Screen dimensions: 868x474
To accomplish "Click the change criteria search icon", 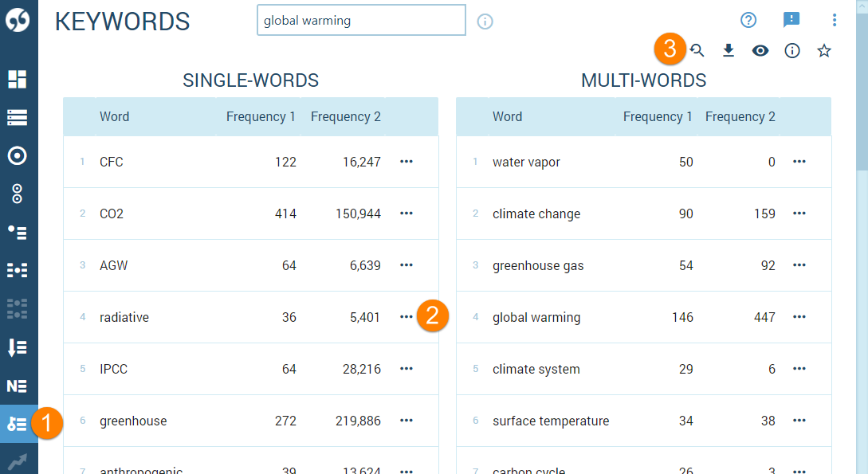I will [697, 51].
